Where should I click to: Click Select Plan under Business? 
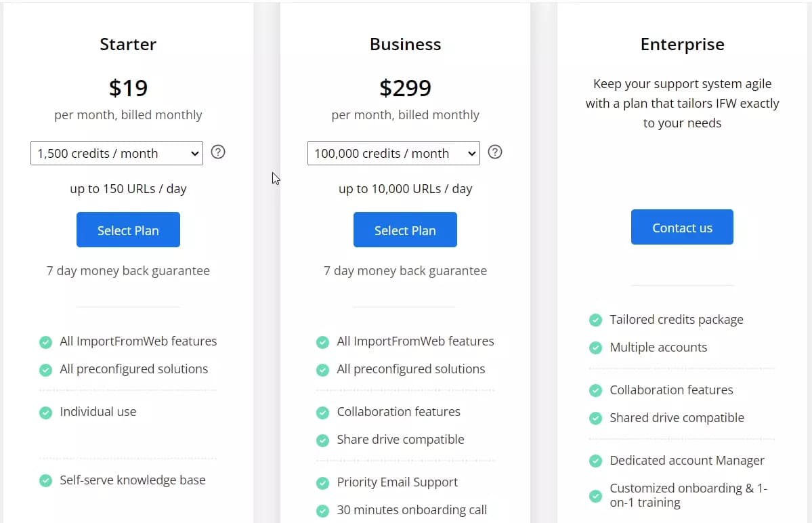click(405, 230)
